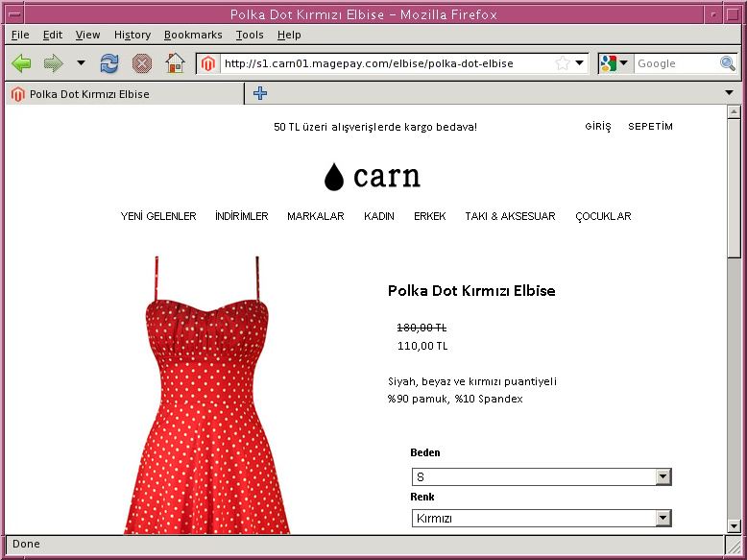Open the MARKALAR navigation link
Image resolution: width=747 pixels, height=560 pixels.
pos(315,216)
